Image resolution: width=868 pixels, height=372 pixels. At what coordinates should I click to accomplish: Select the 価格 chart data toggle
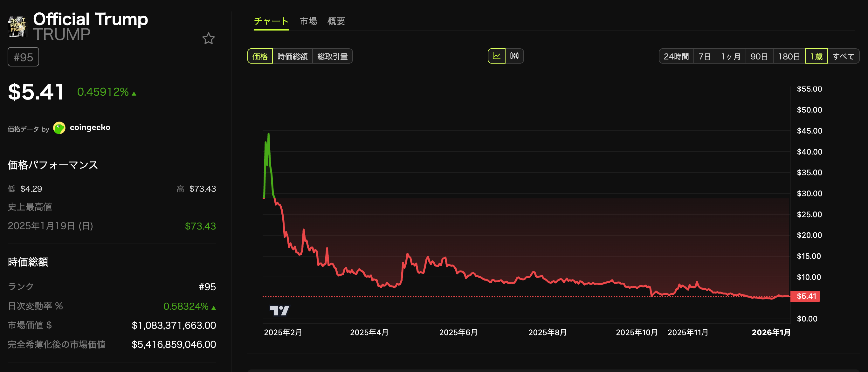[260, 56]
